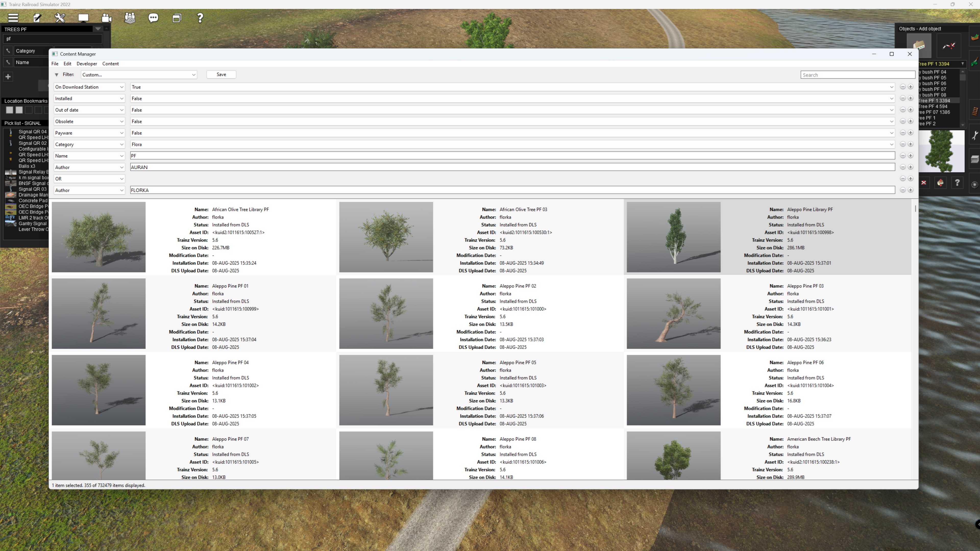Open the question mark help icon in toolbar
This screenshot has height=551, width=980.
(200, 18)
